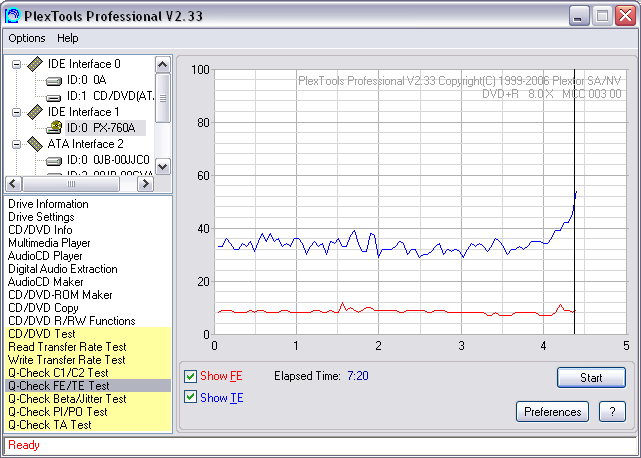Click the PlexTools app icon in title bar
This screenshot has height=458, width=641.
(x=12, y=16)
